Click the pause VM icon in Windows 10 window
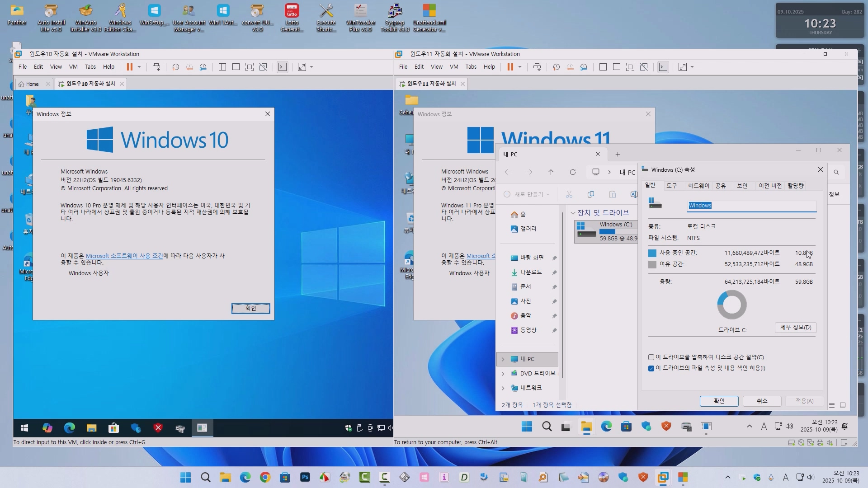Screen dimensions: 868x488 [x=129, y=67]
